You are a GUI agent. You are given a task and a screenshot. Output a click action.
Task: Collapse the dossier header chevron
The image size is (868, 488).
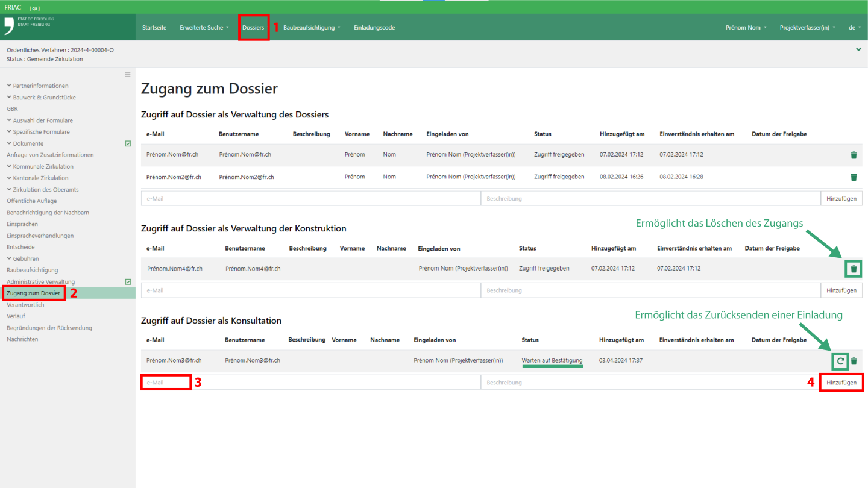858,49
